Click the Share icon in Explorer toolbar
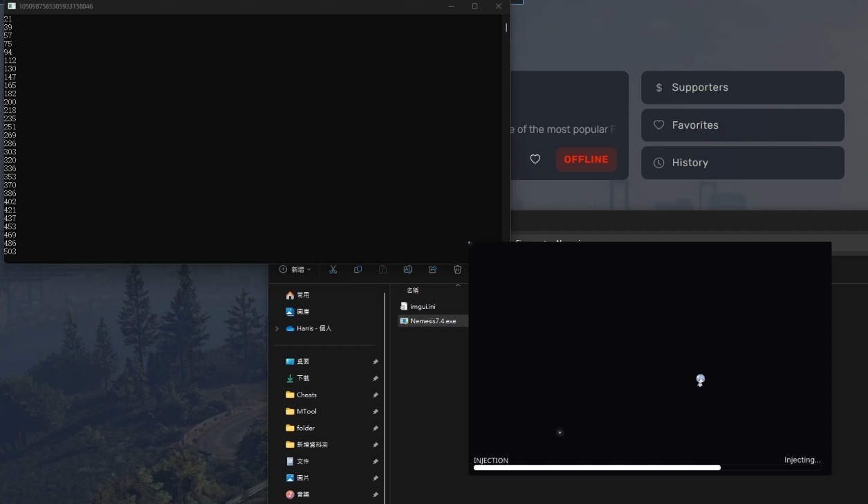This screenshot has height=504, width=868. pyautogui.click(x=432, y=269)
